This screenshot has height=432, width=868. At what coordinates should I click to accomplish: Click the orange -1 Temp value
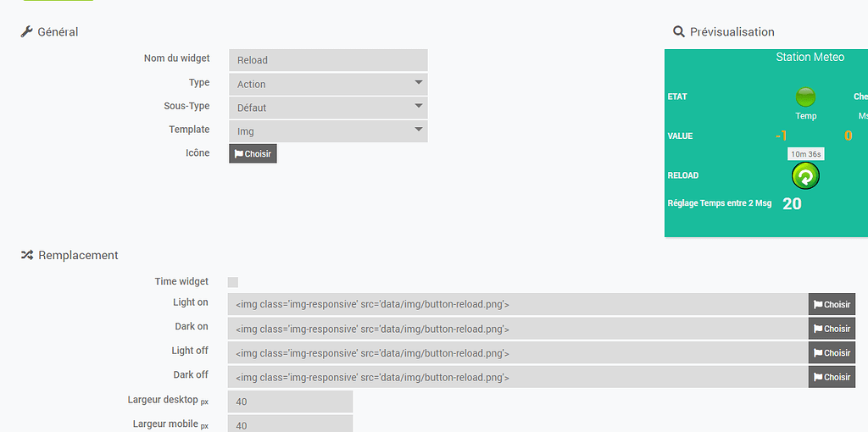[x=781, y=136]
